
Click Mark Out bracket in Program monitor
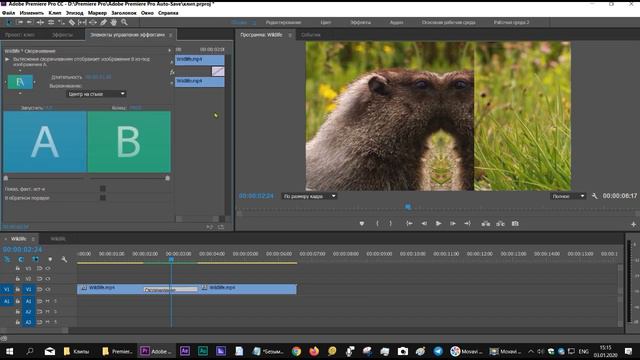click(x=391, y=224)
